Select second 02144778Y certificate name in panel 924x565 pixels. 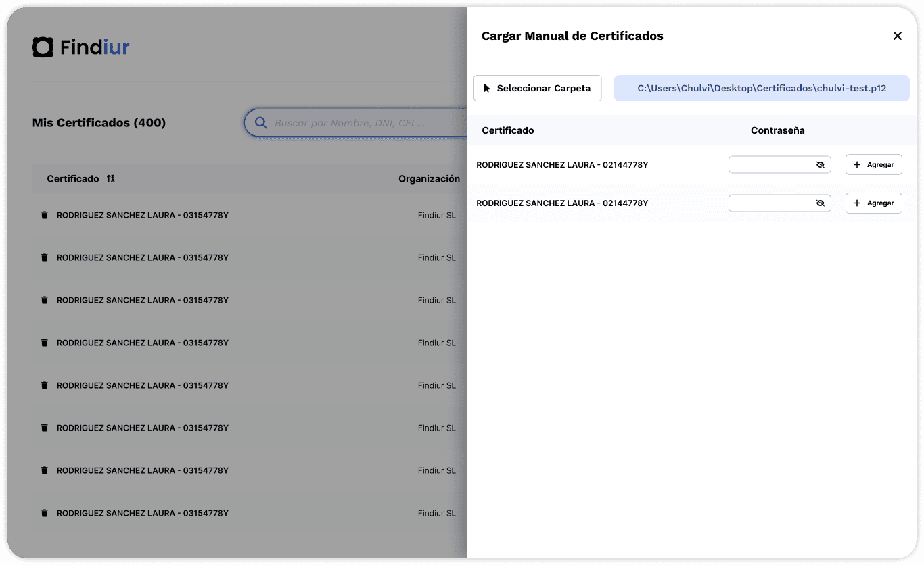562,203
